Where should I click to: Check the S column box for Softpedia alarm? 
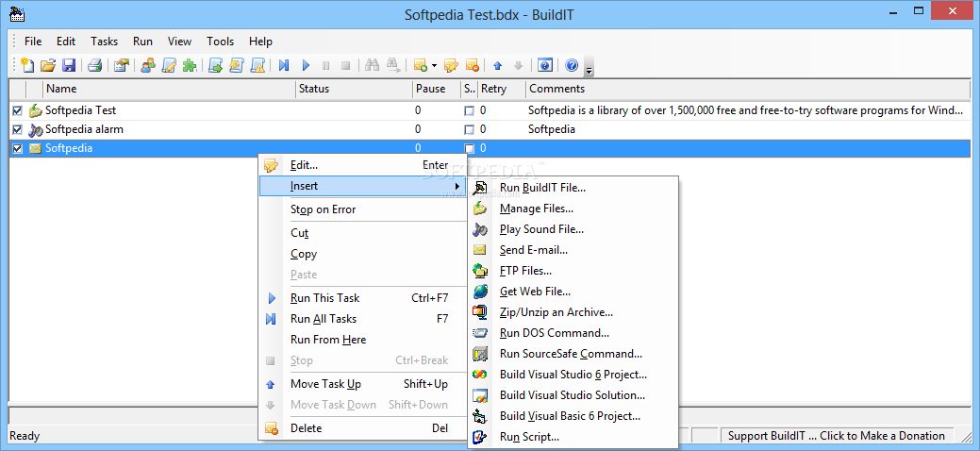470,129
